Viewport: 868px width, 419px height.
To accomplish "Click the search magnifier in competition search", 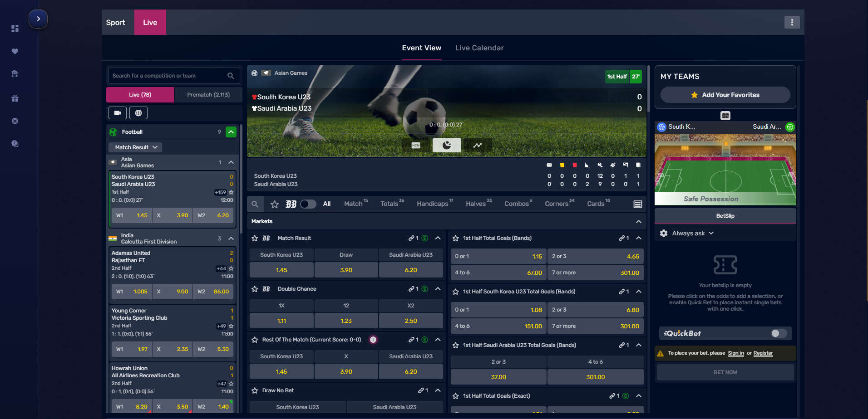I will [x=231, y=76].
